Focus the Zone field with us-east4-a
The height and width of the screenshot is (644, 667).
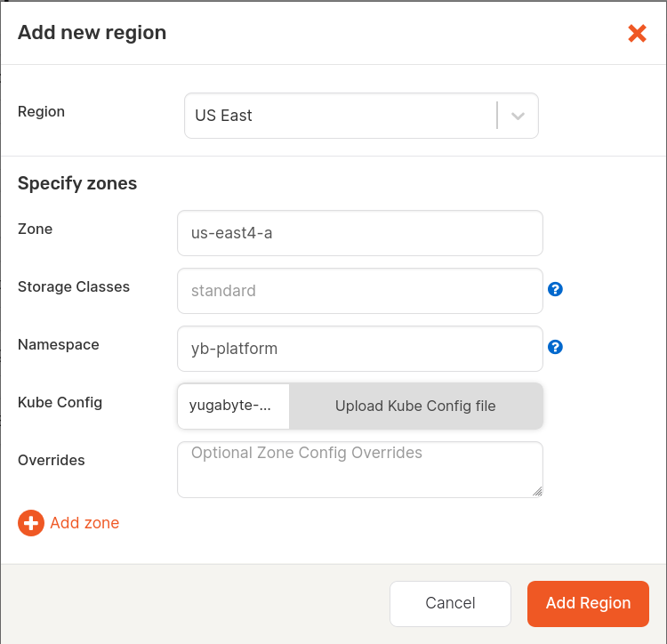359,233
